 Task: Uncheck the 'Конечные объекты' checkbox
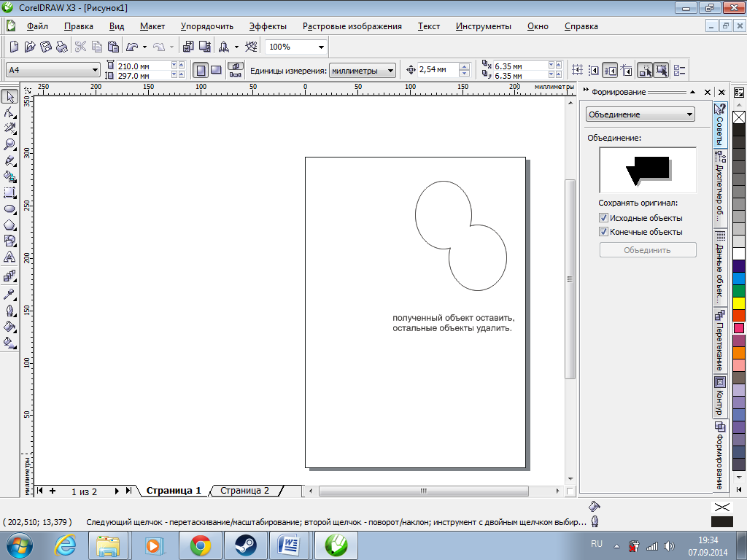pyautogui.click(x=604, y=232)
